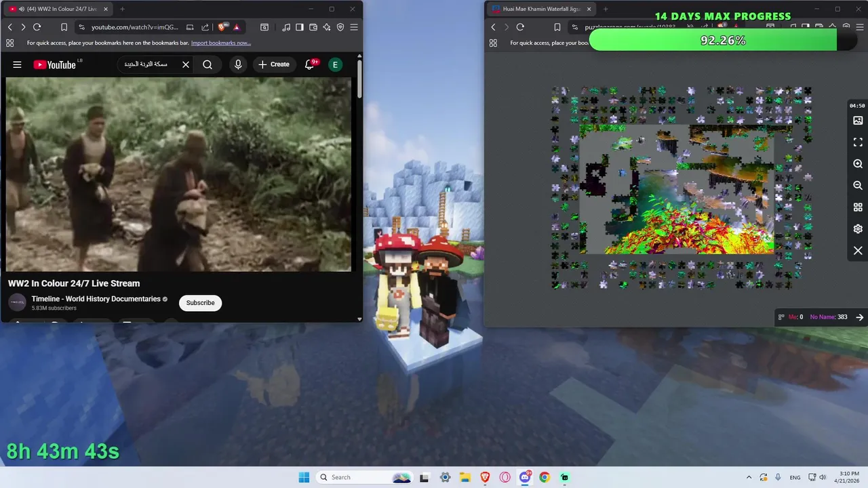Viewport: 868px width, 488px height.
Task: Reload the YouTube page
Action: [x=37, y=27]
